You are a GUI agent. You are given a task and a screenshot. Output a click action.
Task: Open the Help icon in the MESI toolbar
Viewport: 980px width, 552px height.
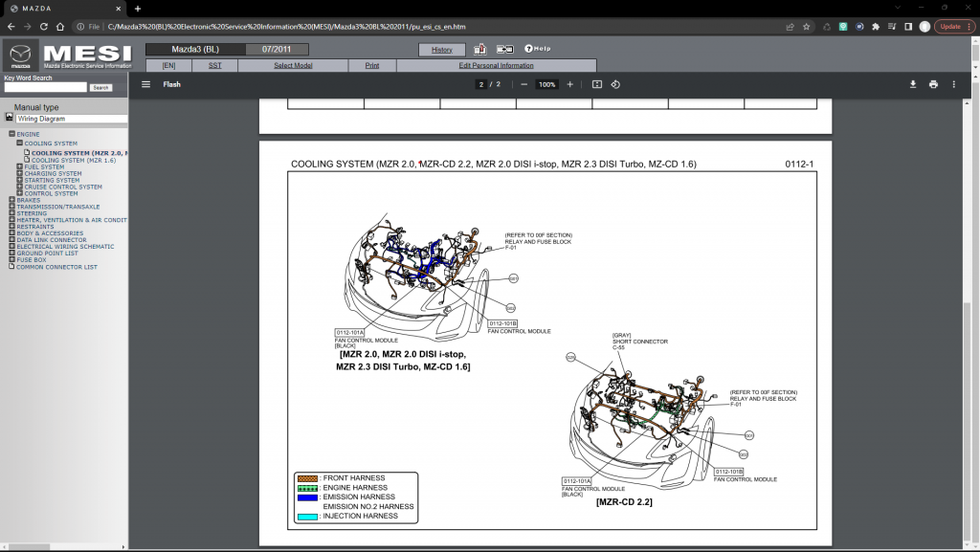tap(529, 49)
